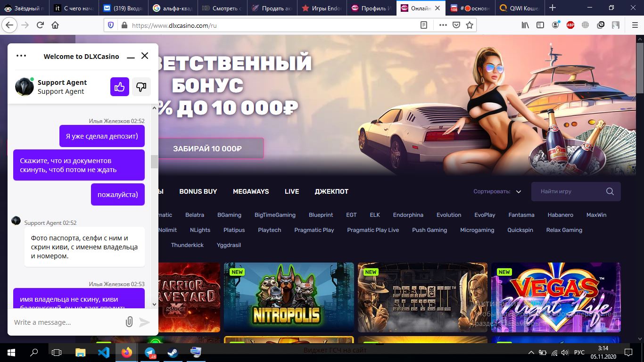Viewport: 644px width, 362px height.
Task: Open the Vegas Night Life game thumbnail
Action: coord(556,297)
